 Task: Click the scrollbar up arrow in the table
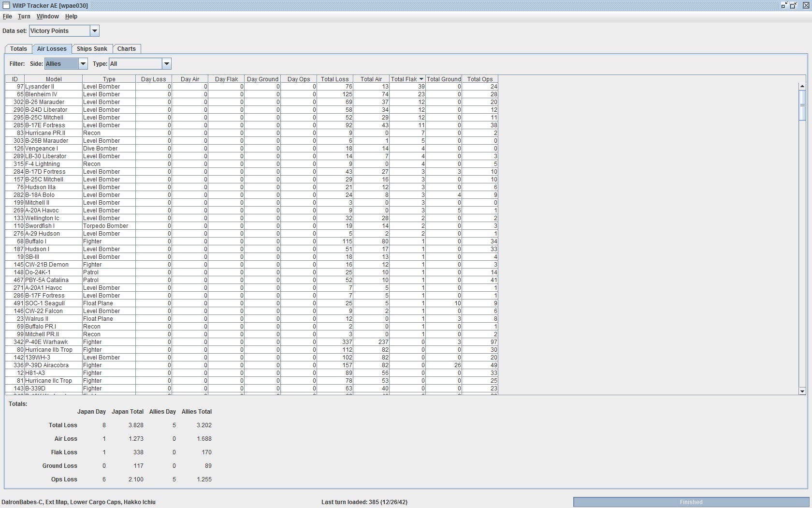point(802,86)
